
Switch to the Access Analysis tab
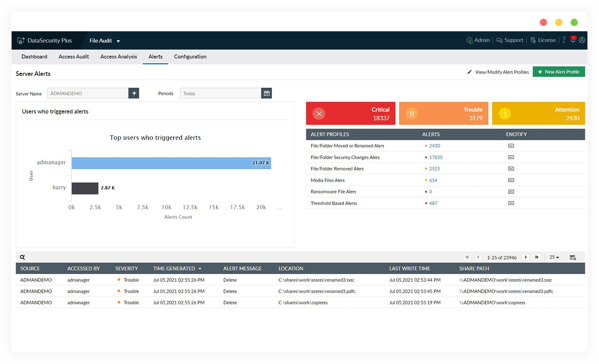[x=119, y=56]
